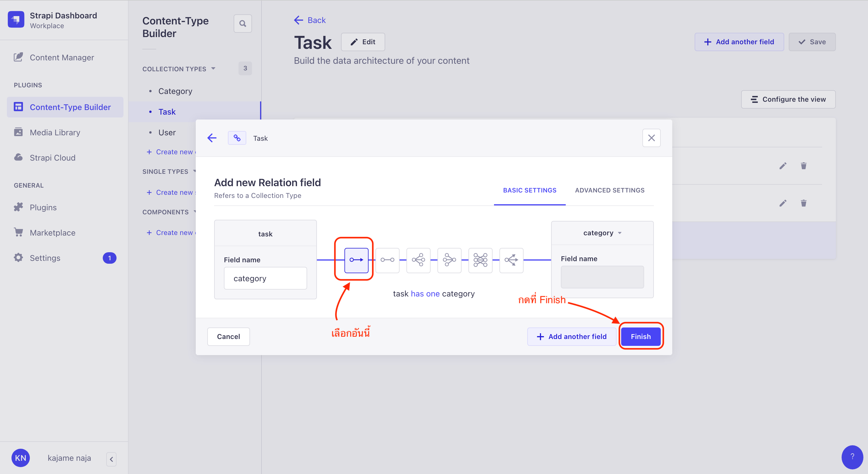Click the Configure the view button
The image size is (868, 474).
tap(788, 99)
